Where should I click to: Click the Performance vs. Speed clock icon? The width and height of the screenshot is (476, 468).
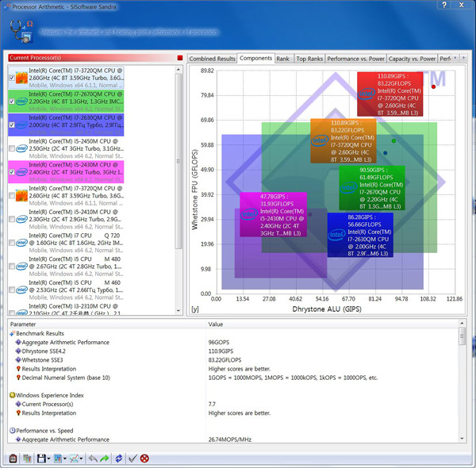12,431
